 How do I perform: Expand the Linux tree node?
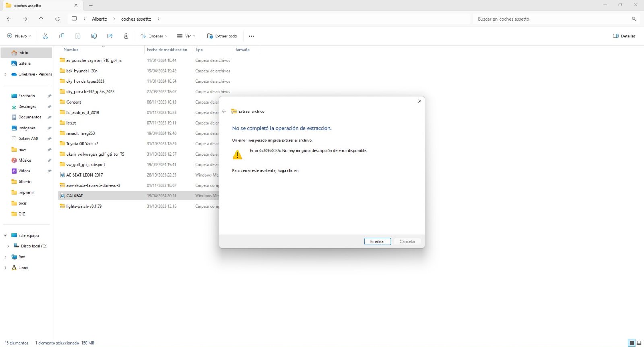5,268
